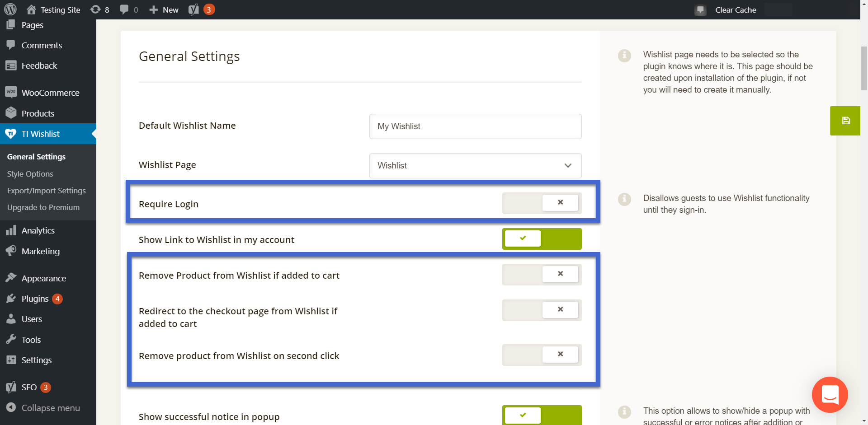Image resolution: width=868 pixels, height=425 pixels.
Task: Click Clear Cache in the admin bar
Action: point(735,9)
